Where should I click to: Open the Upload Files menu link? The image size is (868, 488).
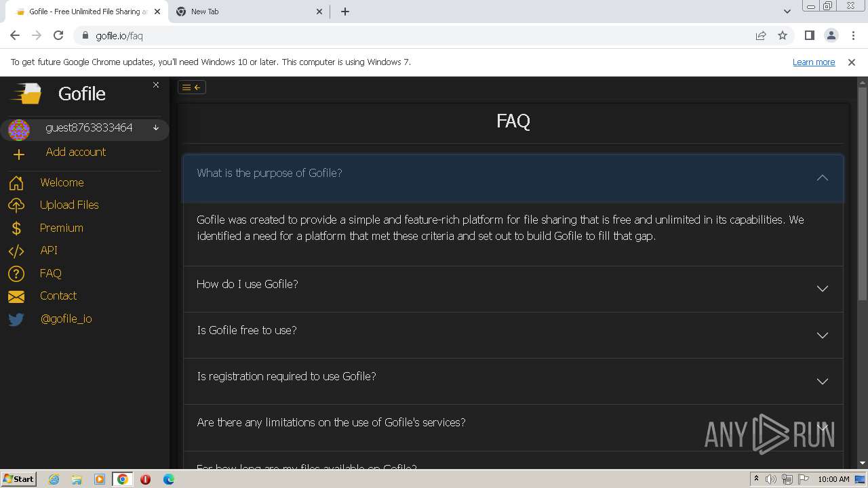pyautogui.click(x=69, y=205)
